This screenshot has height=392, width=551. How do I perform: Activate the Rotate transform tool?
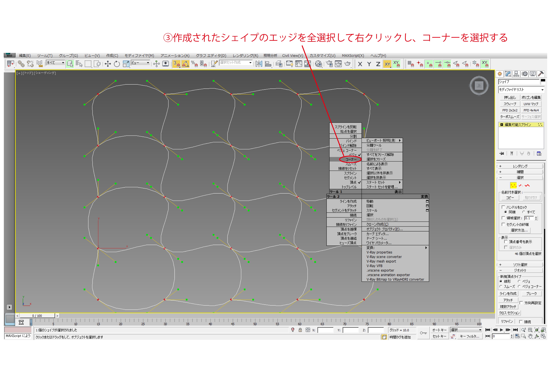117,64
